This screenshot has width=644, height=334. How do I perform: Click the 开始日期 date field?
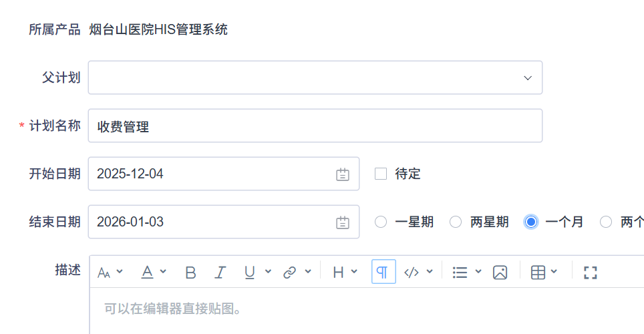point(224,174)
